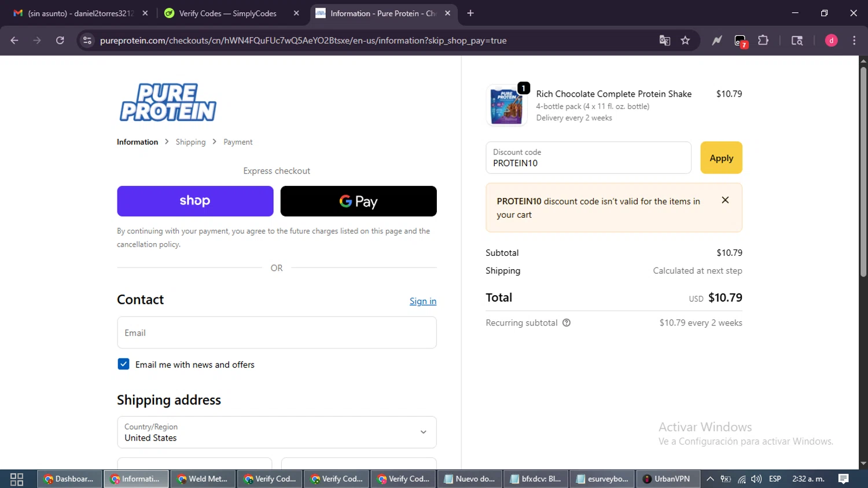The width and height of the screenshot is (868, 488).
Task: Open the network tray icon
Action: [x=741, y=479]
